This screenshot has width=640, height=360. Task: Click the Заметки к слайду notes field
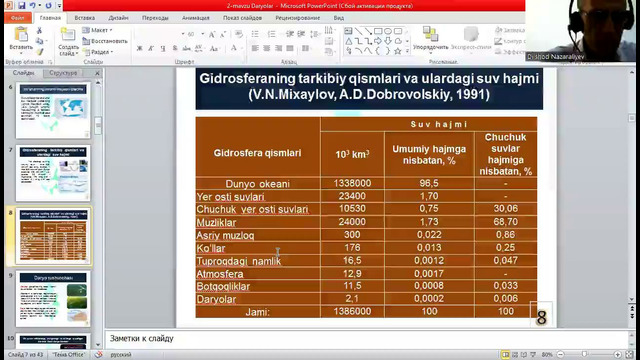pos(367,339)
